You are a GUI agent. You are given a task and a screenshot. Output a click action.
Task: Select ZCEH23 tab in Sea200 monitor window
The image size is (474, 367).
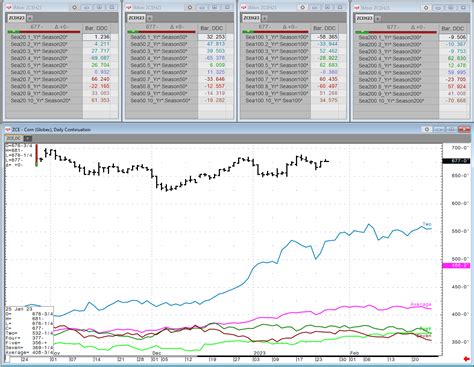364,18
